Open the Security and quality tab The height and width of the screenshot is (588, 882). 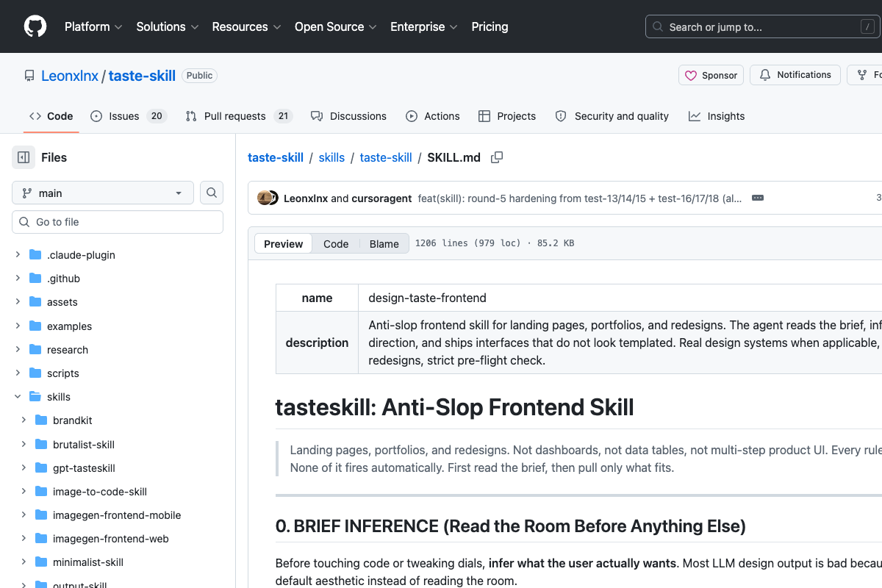click(612, 116)
